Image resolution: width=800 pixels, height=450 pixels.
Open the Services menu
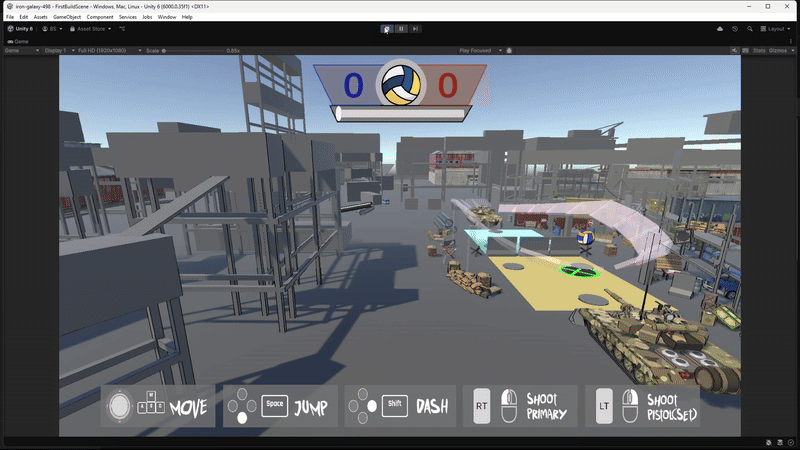[128, 17]
